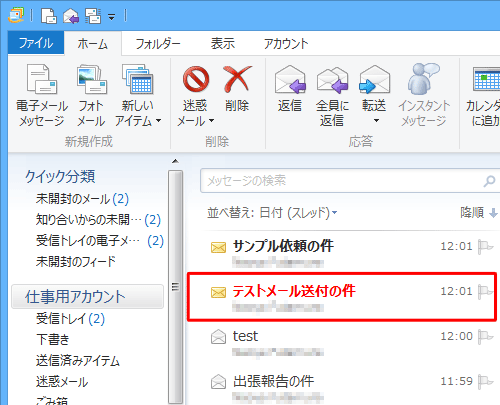Click the envelope icon of サンプル依頼の件

point(218,247)
